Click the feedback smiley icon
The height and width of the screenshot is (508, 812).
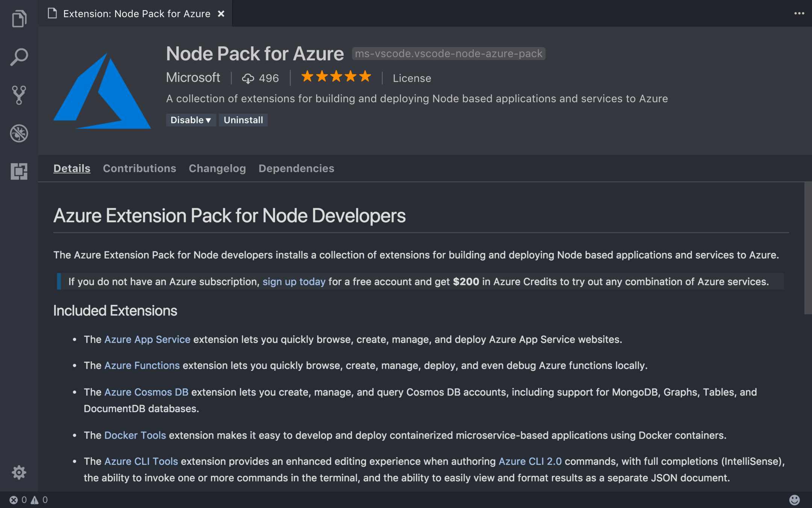(794, 500)
